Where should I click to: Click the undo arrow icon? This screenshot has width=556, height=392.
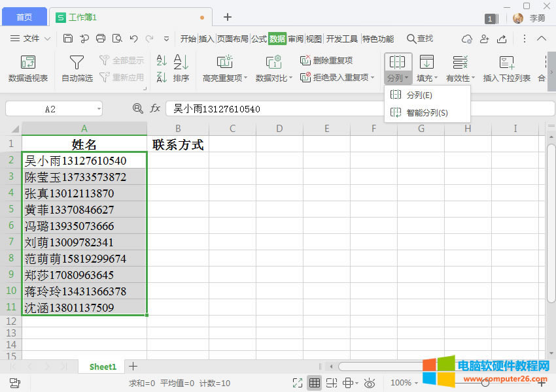point(133,39)
